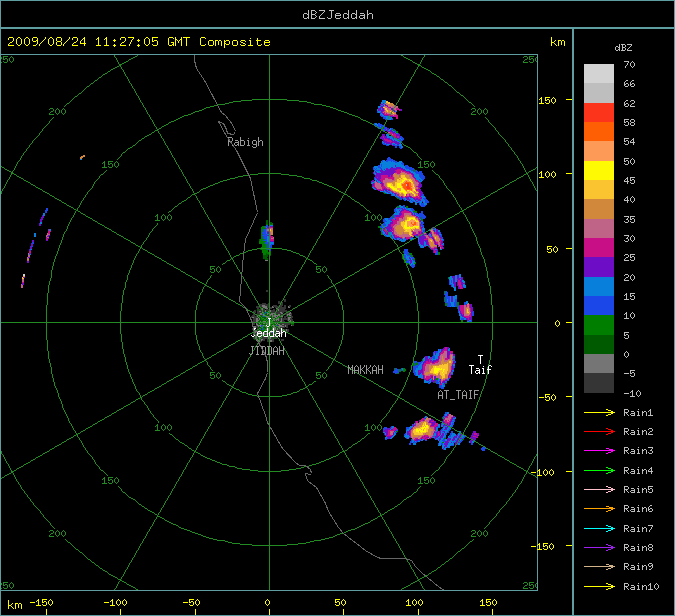Screen dimensions: 675x616
Task: Click the T marker above Taif
Action: [x=480, y=359]
